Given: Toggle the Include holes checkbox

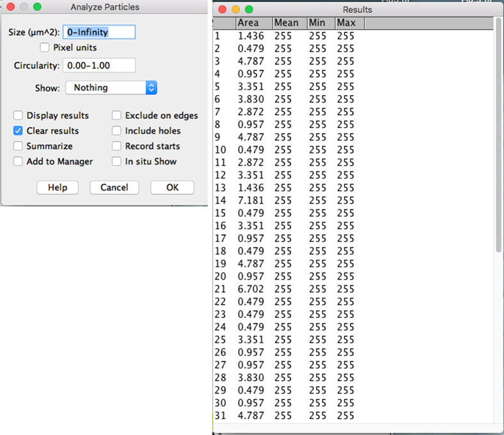Looking at the screenshot, I should tap(117, 131).
